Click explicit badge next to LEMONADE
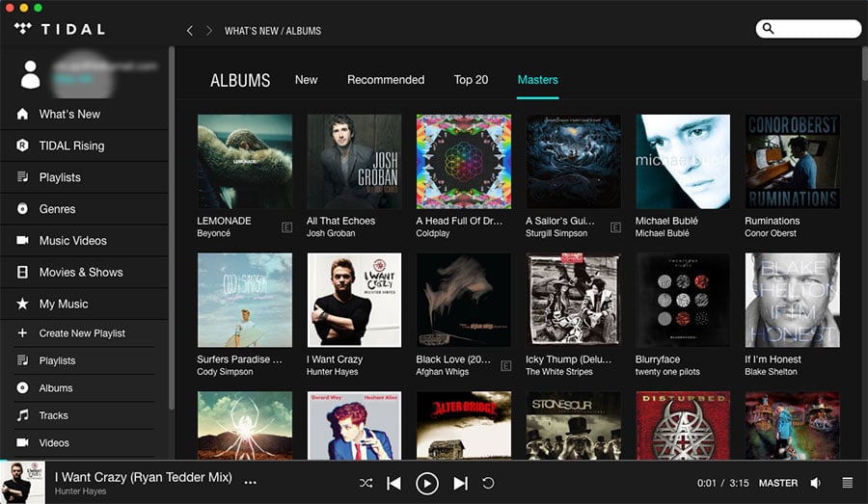The width and height of the screenshot is (868, 504). click(286, 227)
